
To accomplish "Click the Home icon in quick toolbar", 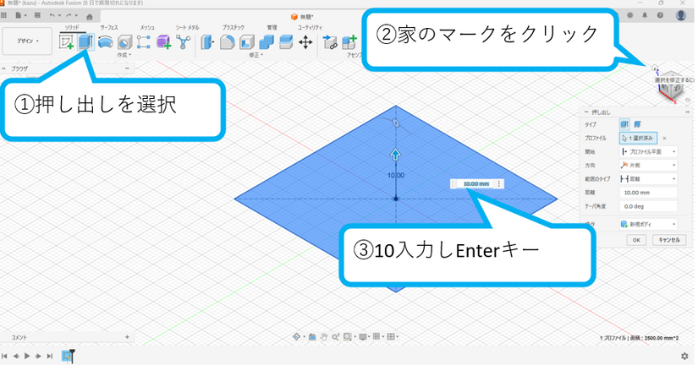I will (x=89, y=16).
